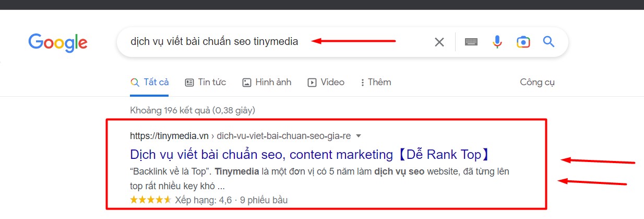This screenshot has height=219, width=644.
Task: Open the on-screen keyboard input tool
Action: pos(471,42)
